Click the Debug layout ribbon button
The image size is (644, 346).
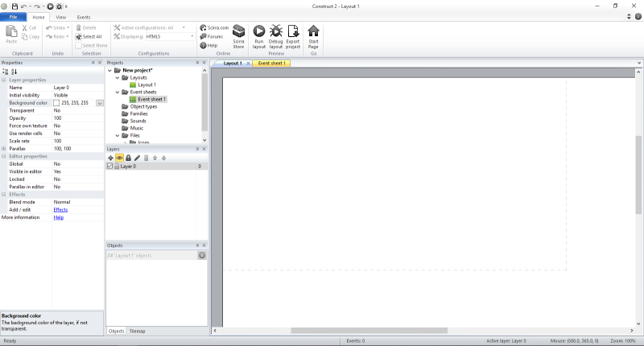276,36
